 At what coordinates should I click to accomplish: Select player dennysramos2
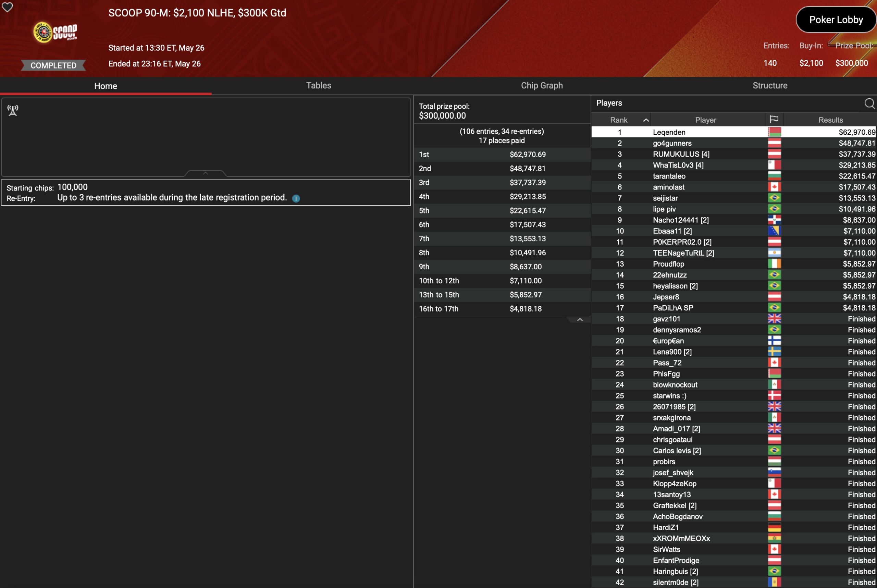click(734, 330)
